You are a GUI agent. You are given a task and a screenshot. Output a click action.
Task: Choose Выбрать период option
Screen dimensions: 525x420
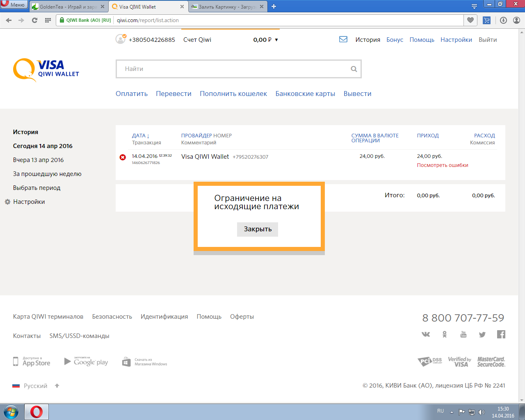pyautogui.click(x=37, y=188)
